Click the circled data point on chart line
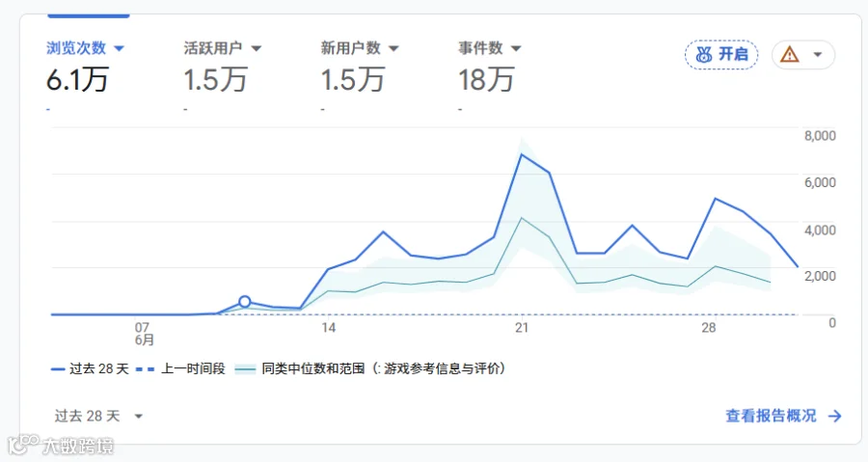This screenshot has height=462, width=868. [x=245, y=302]
